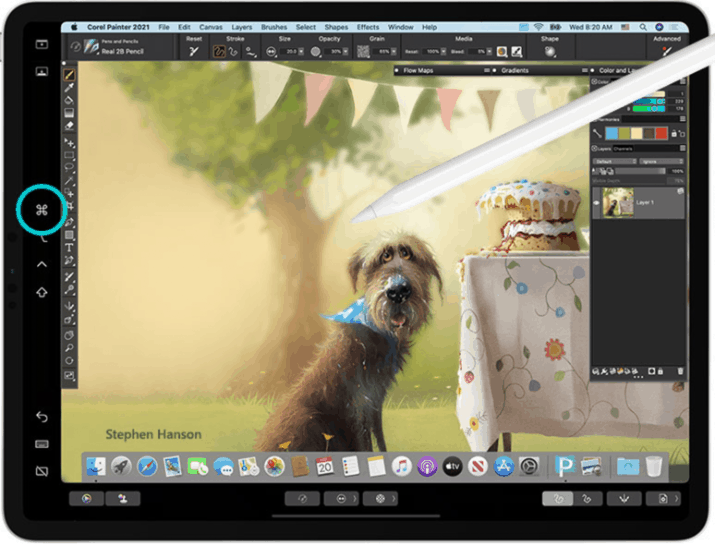The height and width of the screenshot is (546, 715).
Task: Enable Freehand Strokes mode
Action: point(219,52)
